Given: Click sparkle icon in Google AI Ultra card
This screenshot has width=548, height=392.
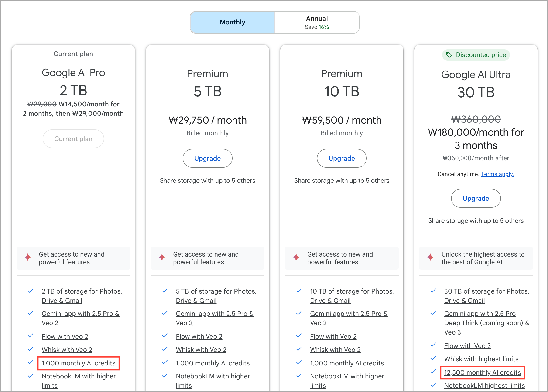Looking at the screenshot, I should [430, 257].
